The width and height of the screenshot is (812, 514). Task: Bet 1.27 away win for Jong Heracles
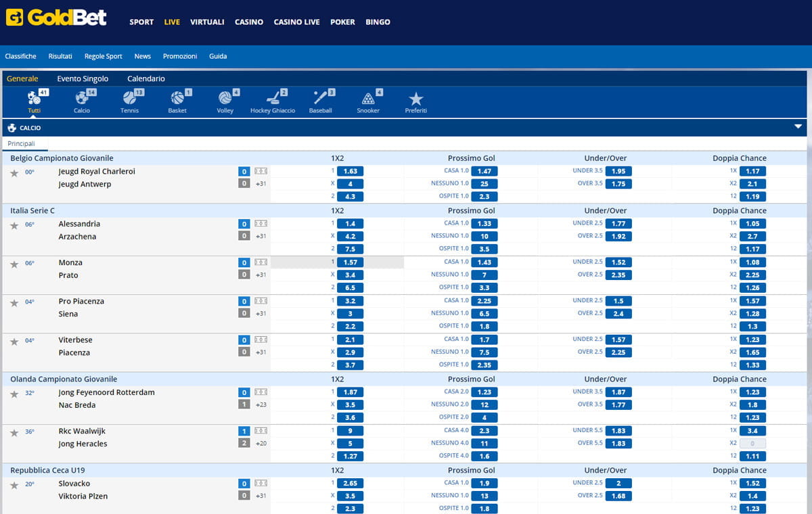tap(350, 456)
